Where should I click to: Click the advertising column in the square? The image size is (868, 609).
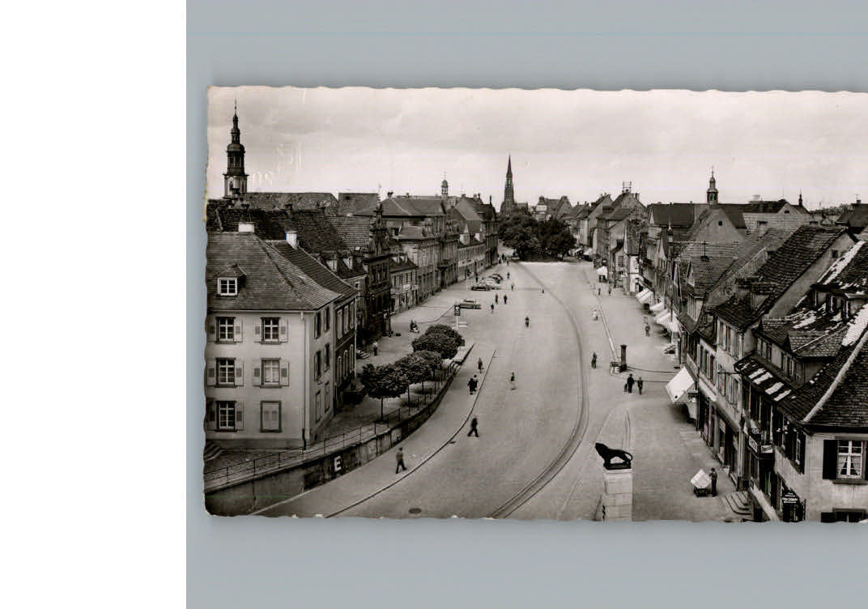tap(623, 355)
